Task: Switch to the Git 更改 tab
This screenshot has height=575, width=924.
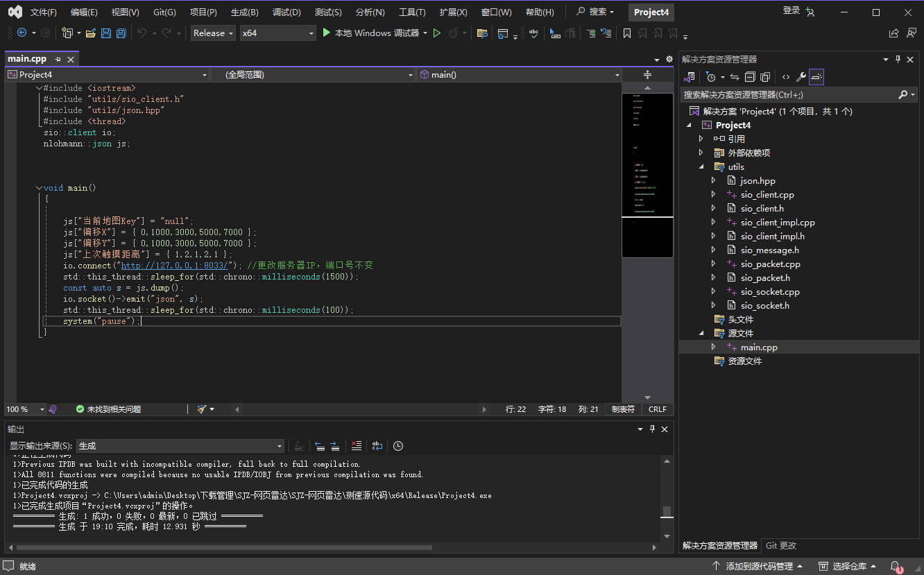Action: 780,545
